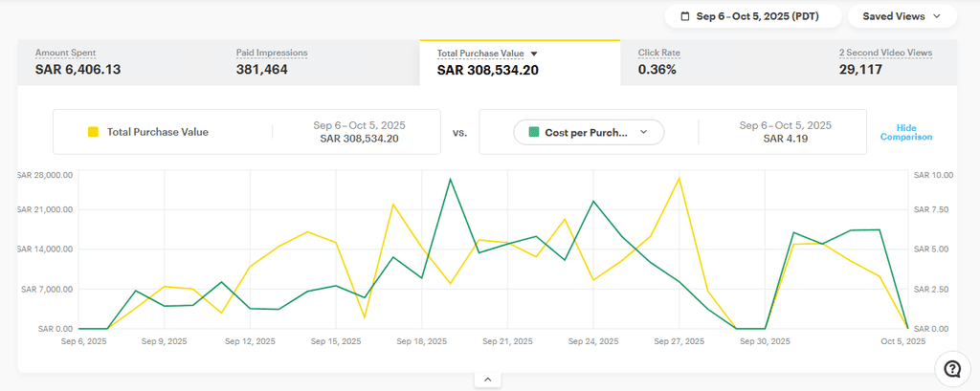Screen dimensions: 980x391
Task: Click the SAR 4.19 comparison value
Action: 786,139
